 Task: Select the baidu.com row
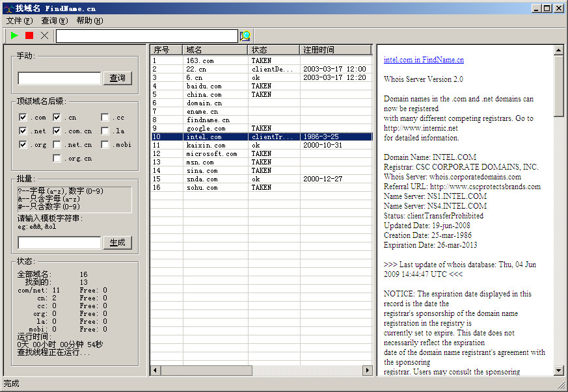pyautogui.click(x=261, y=86)
